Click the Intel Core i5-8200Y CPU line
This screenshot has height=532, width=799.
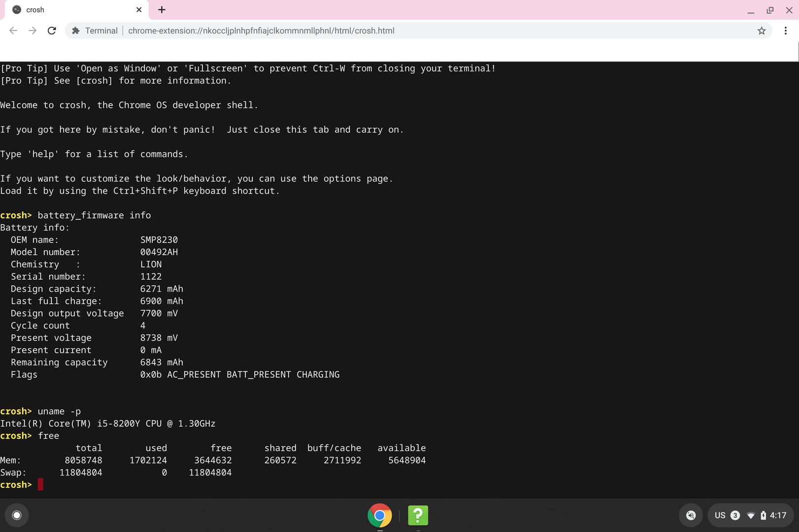point(108,424)
